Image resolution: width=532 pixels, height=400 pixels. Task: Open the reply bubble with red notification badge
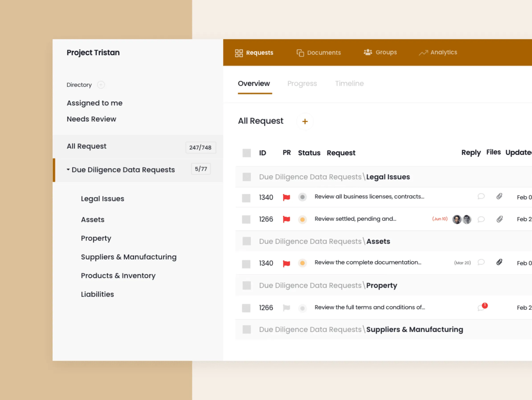click(x=482, y=307)
